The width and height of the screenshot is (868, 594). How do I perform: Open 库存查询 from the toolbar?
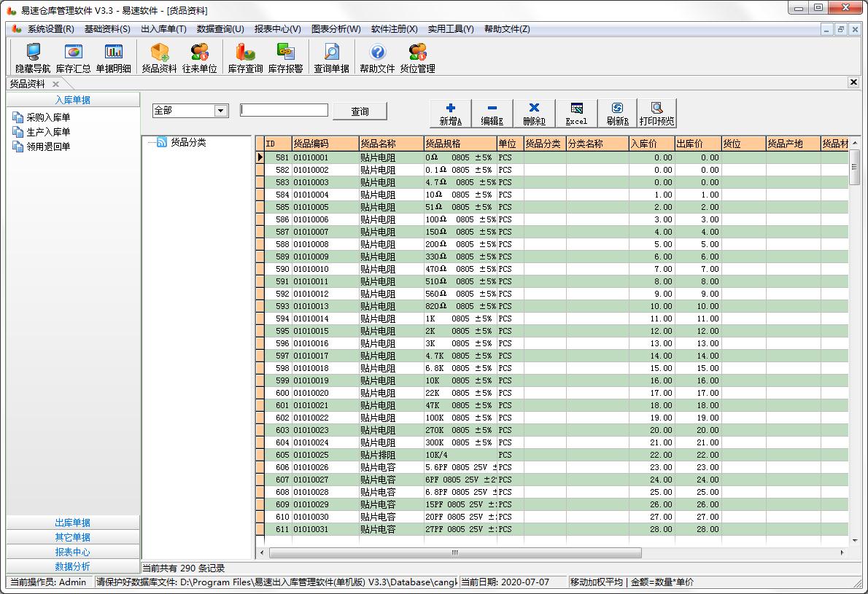point(245,58)
